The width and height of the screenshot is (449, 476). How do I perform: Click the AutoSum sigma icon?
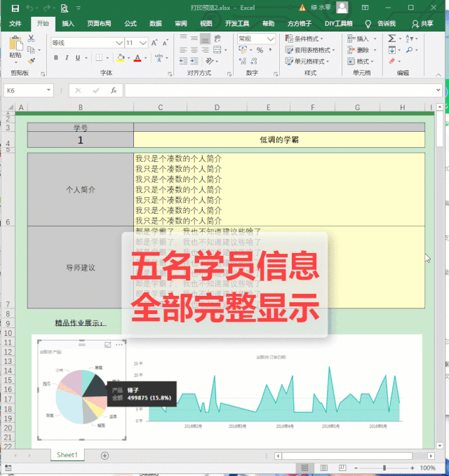tap(391, 39)
